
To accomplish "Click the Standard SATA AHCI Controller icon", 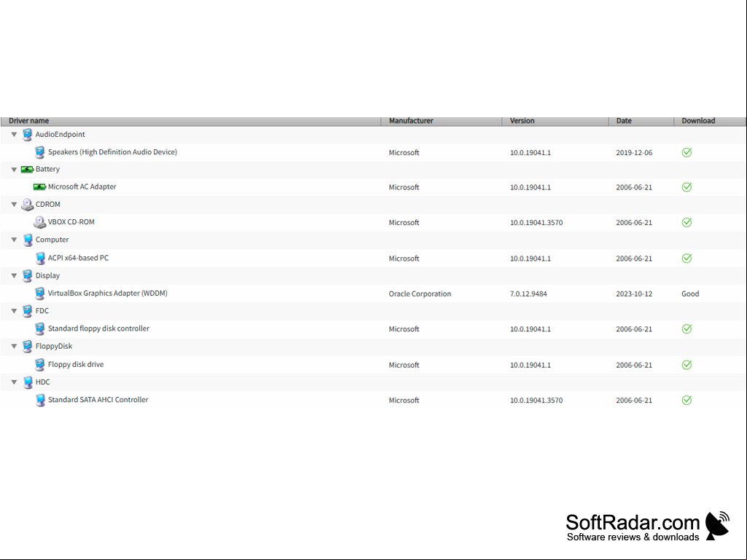I will pos(40,400).
